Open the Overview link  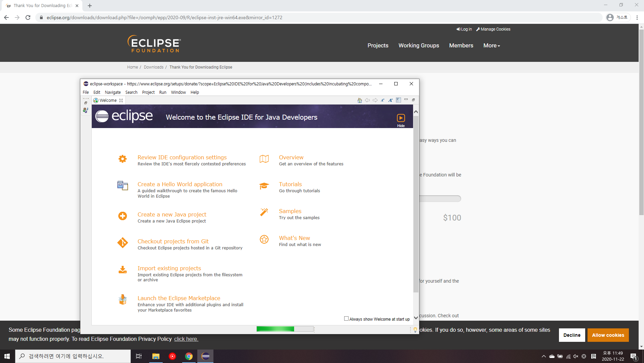point(291,157)
